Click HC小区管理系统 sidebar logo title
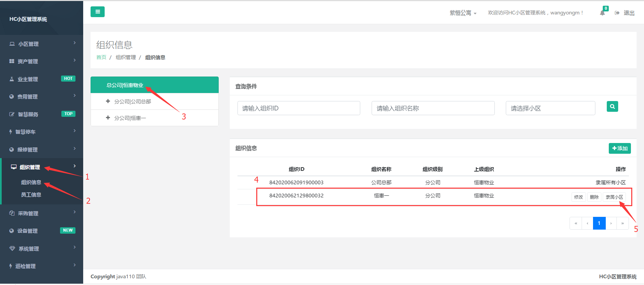The width and height of the screenshot is (644, 285). 28,19
